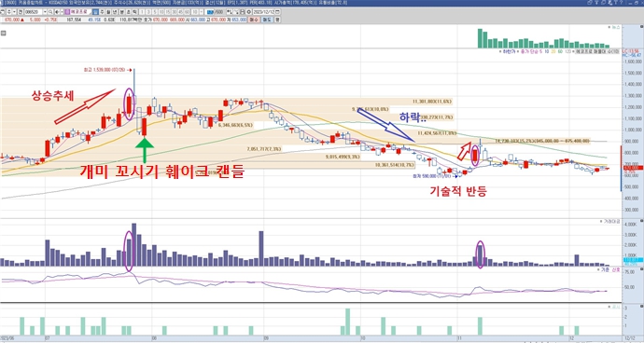Open the custom interval dropdown arrow
Screen dimensions: 644x343
pos(202,12)
